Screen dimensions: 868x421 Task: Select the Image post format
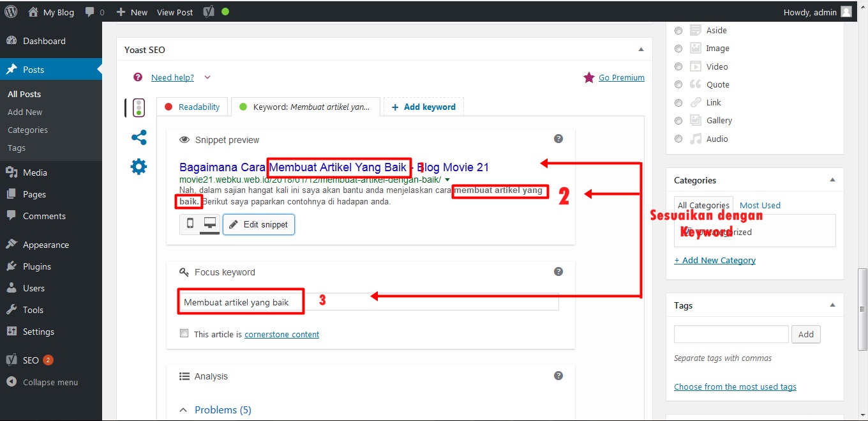pyautogui.click(x=678, y=49)
